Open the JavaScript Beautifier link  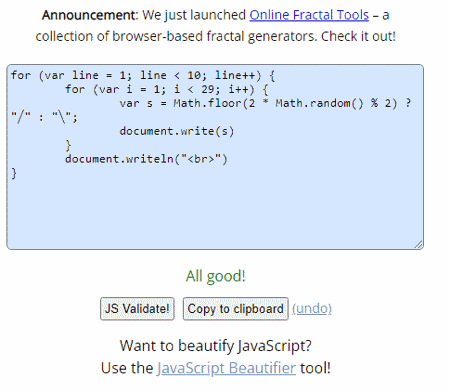pos(226,368)
